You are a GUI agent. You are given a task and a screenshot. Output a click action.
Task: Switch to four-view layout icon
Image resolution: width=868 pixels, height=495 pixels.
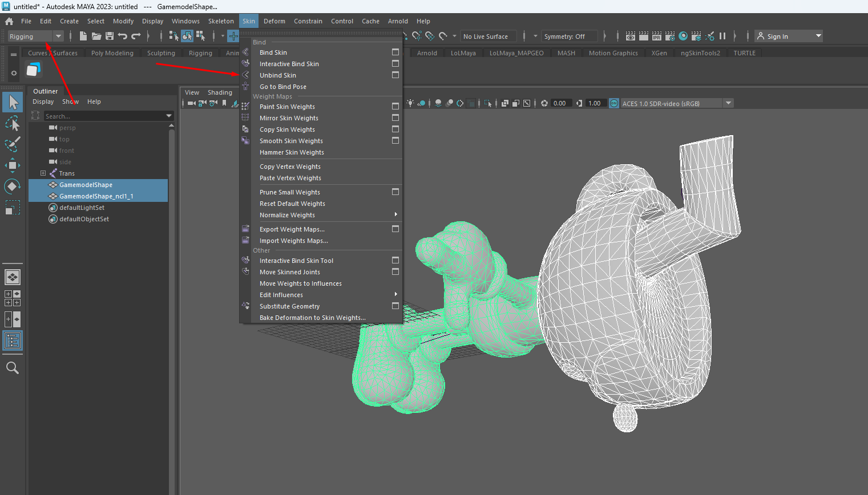point(13,298)
